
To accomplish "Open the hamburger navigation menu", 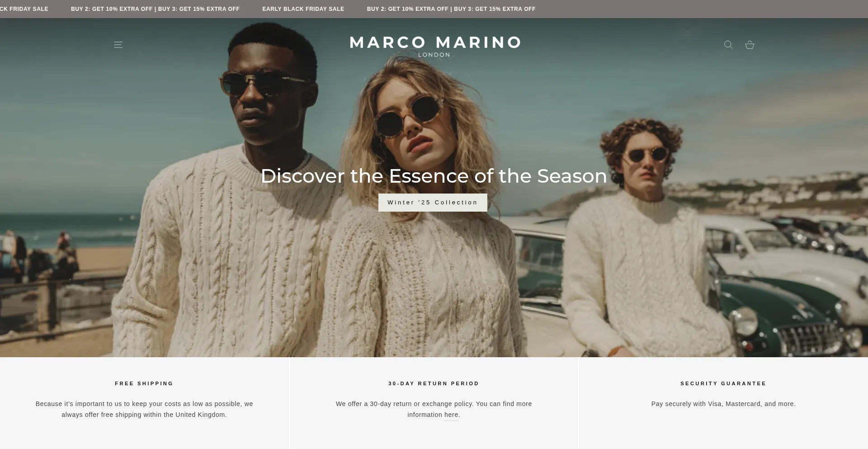I will (118, 45).
